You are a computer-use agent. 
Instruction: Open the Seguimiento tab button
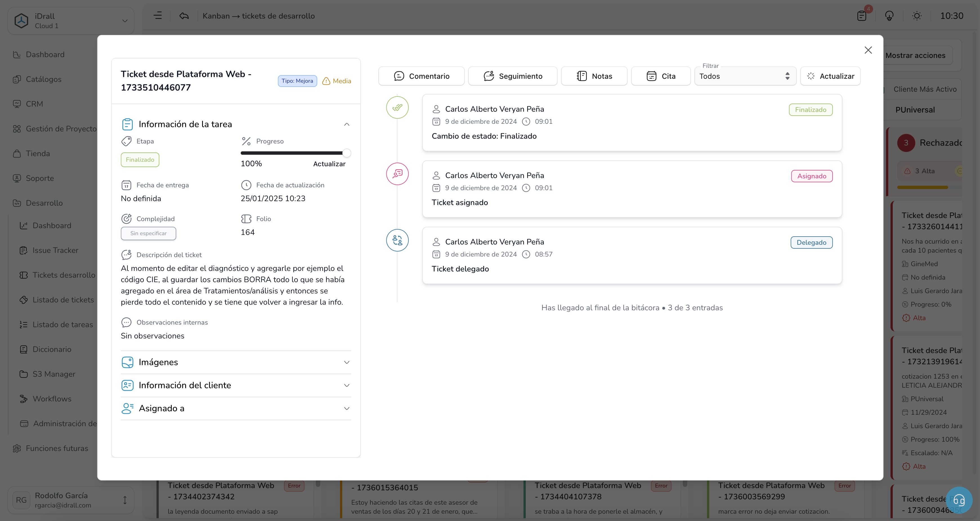click(513, 76)
